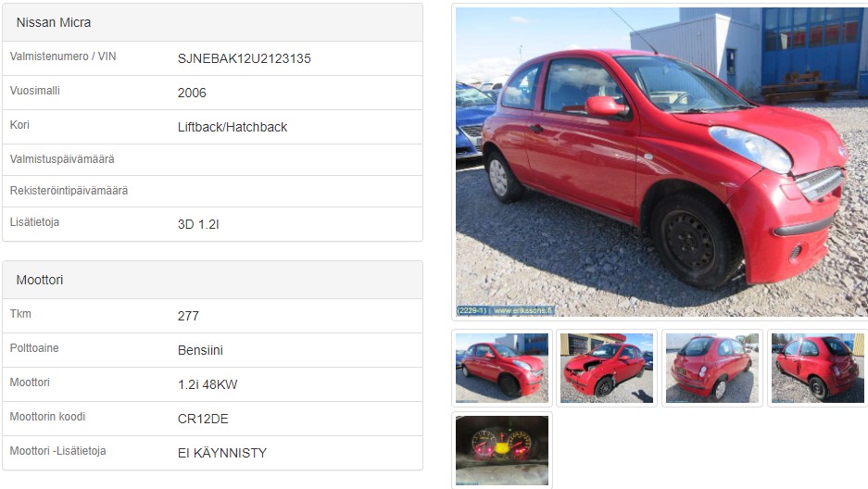This screenshot has height=489, width=868.
Task: Click the EI KÄYNNISTY engine note
Action: (222, 454)
